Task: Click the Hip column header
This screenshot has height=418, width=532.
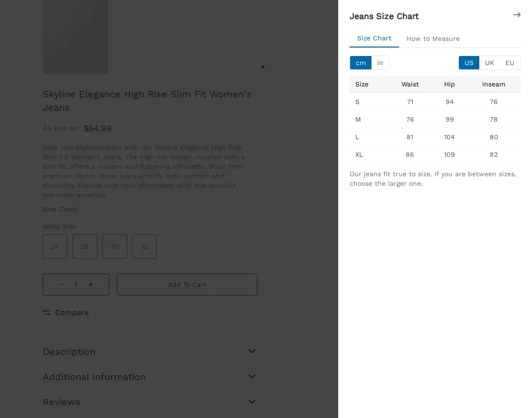Action: (x=449, y=85)
